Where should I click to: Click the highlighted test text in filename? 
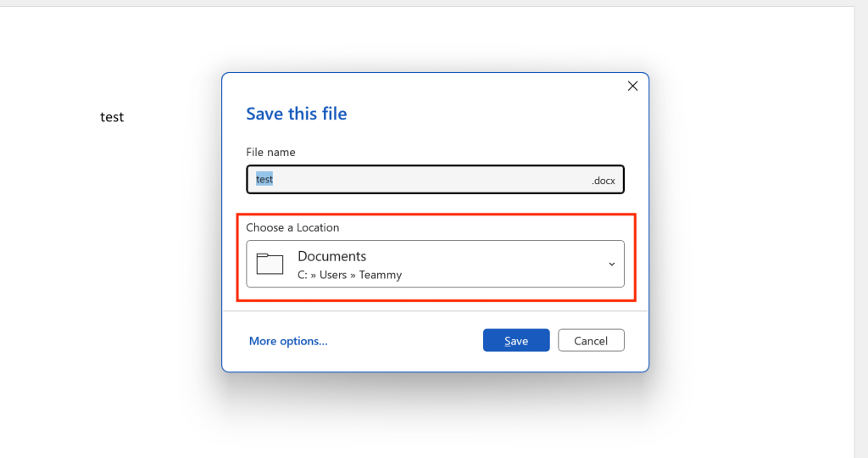click(x=264, y=180)
